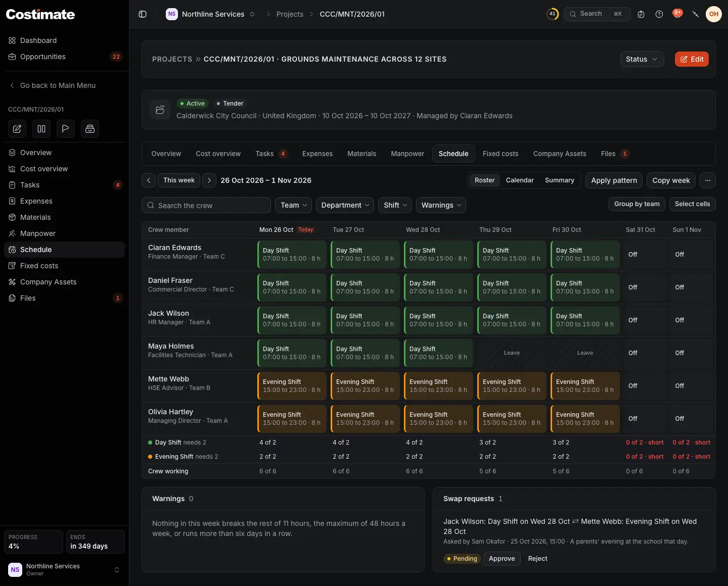Viewport: 728px width, 586px height.
Task: Open the global Search box
Action: tap(597, 14)
